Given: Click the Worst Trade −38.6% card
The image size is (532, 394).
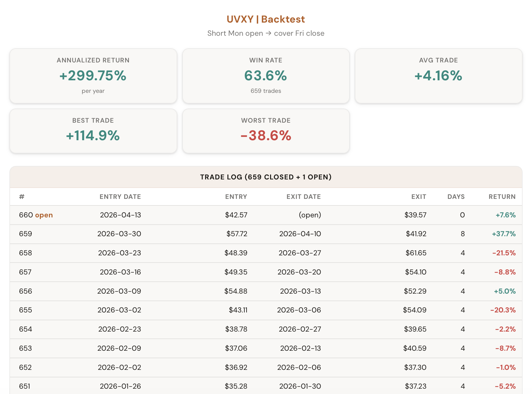Looking at the screenshot, I should tap(266, 131).
